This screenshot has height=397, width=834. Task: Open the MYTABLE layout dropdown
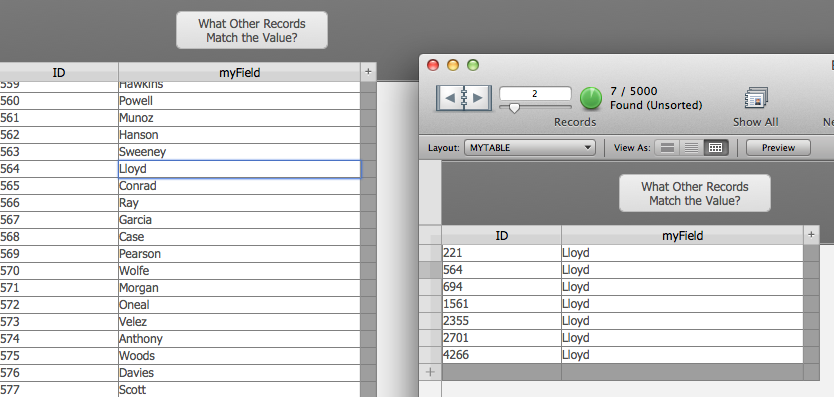529,148
